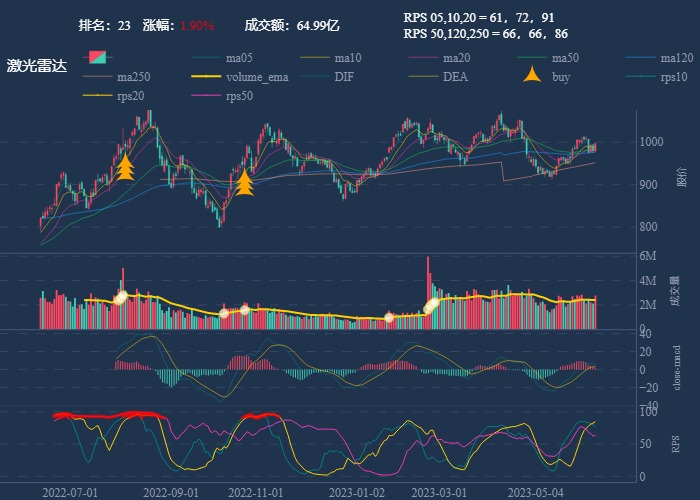Click the volume marker near March 2023 spike
This screenshot has height=500, width=700.
point(433,304)
